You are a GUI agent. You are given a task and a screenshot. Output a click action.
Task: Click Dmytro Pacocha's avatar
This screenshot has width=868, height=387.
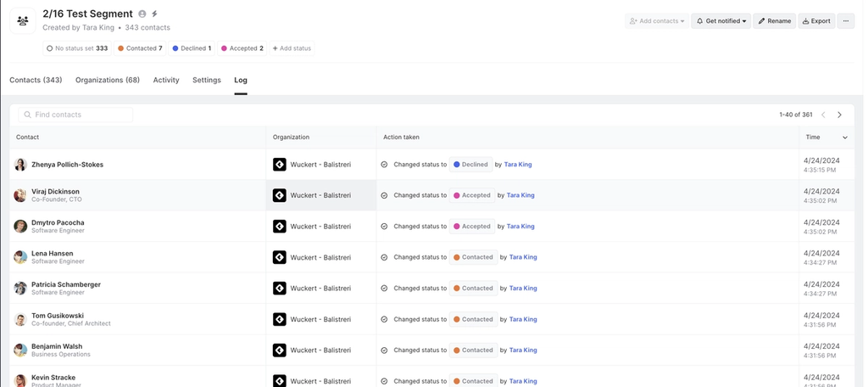[20, 227]
